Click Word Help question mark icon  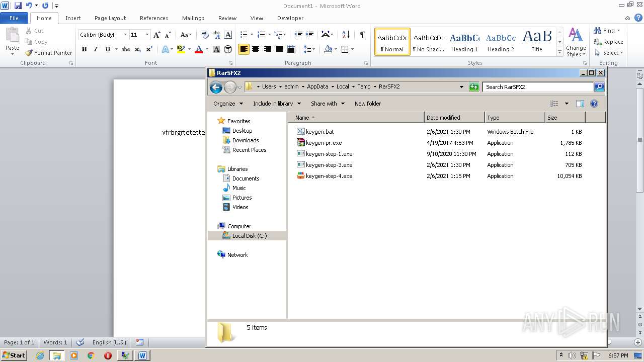[639, 18]
